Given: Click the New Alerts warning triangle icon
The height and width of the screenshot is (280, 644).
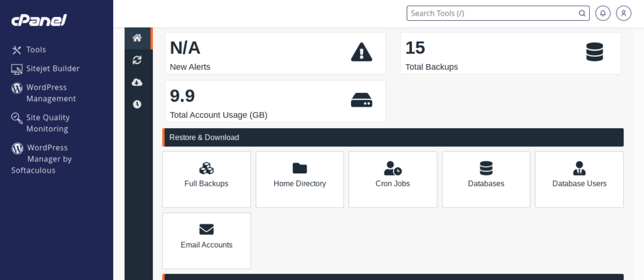Looking at the screenshot, I should (362, 53).
